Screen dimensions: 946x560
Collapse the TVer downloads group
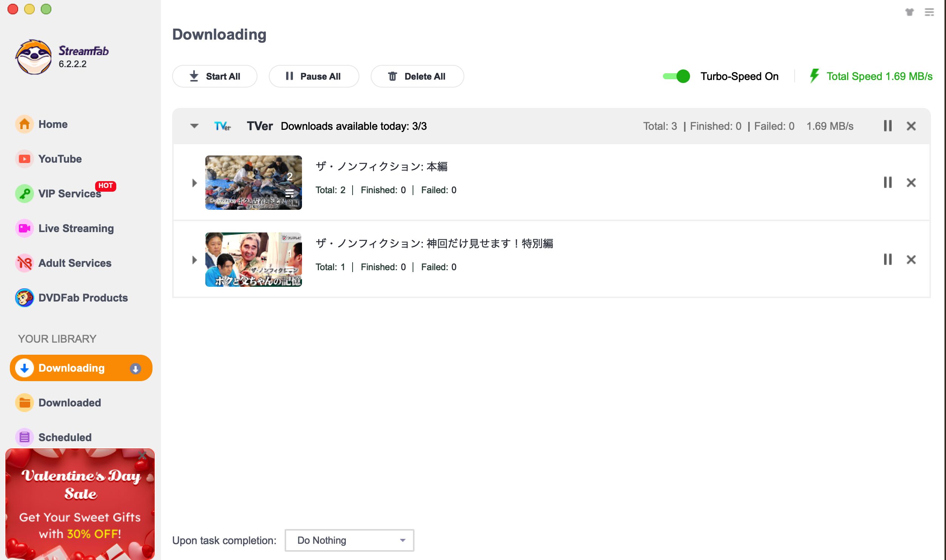click(x=194, y=126)
